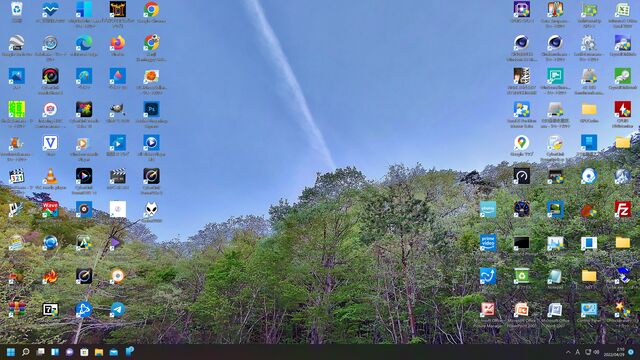The width and height of the screenshot is (640, 360).
Task: Open Microsoft Store from the taskbar
Action: pyautogui.click(x=84, y=352)
